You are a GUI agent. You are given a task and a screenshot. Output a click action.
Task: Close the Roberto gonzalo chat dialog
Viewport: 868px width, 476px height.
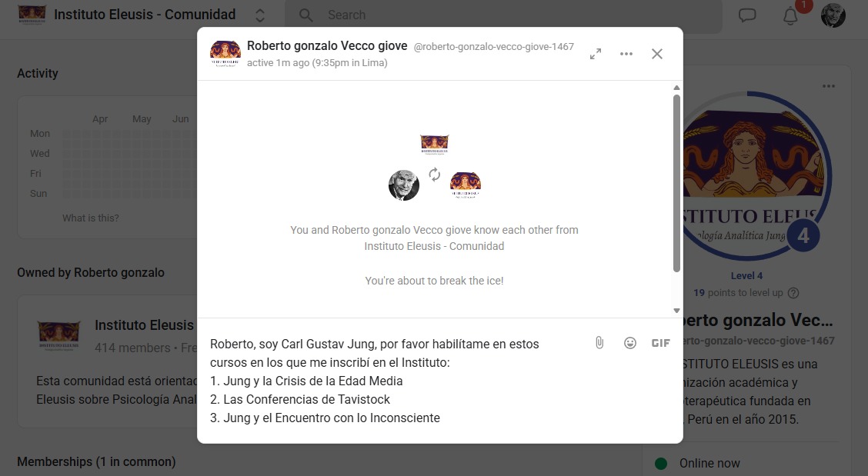pyautogui.click(x=657, y=54)
